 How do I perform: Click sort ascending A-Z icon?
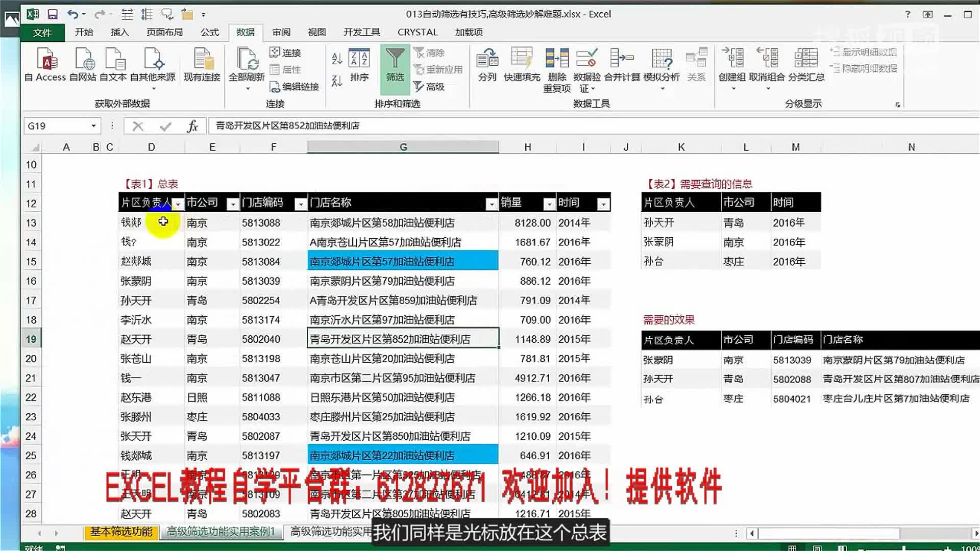337,58
